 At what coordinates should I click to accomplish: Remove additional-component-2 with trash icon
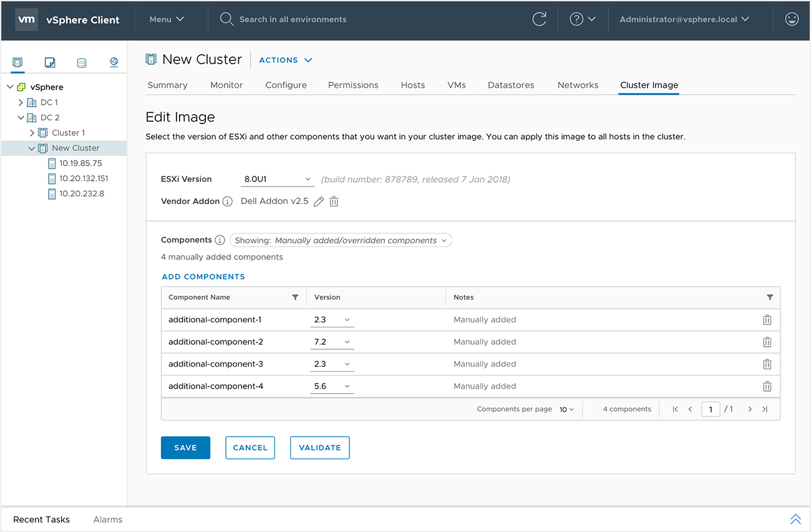767,342
